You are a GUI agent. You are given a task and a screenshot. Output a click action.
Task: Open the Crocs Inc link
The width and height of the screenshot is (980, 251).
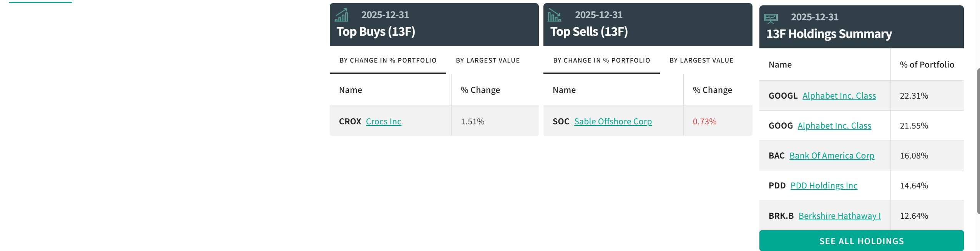(x=383, y=121)
